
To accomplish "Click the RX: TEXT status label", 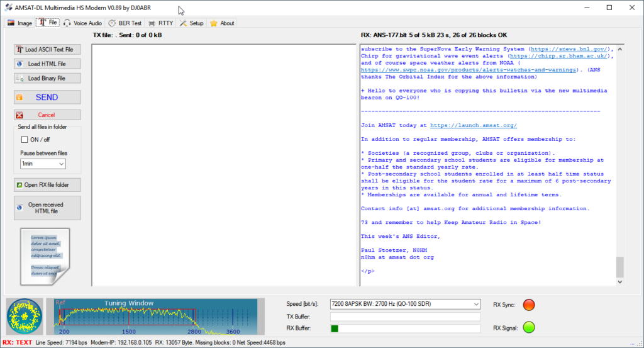I will click(17, 342).
